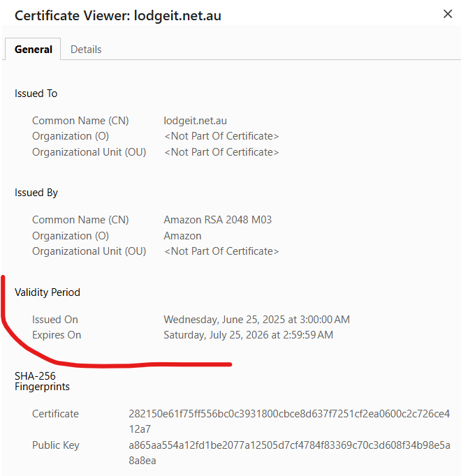Select the General tab
Viewport: 461px width, 476px height.
tap(33, 49)
